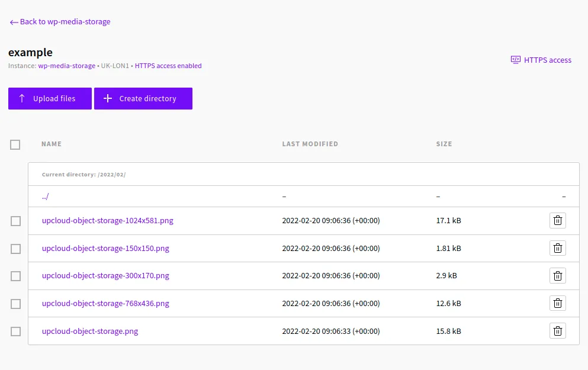
Task: Tick the checkbox for upcloud-object-storage.png
Action: click(x=15, y=331)
